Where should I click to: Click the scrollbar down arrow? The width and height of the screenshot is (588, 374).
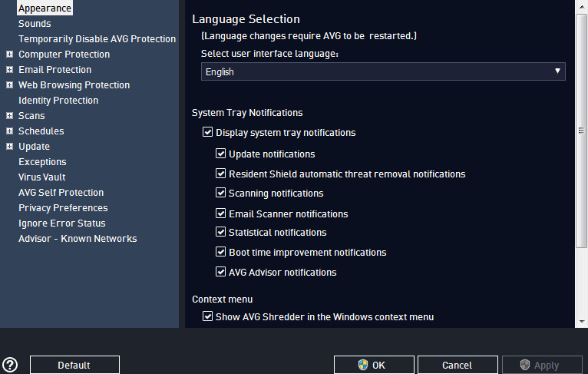[581, 322]
